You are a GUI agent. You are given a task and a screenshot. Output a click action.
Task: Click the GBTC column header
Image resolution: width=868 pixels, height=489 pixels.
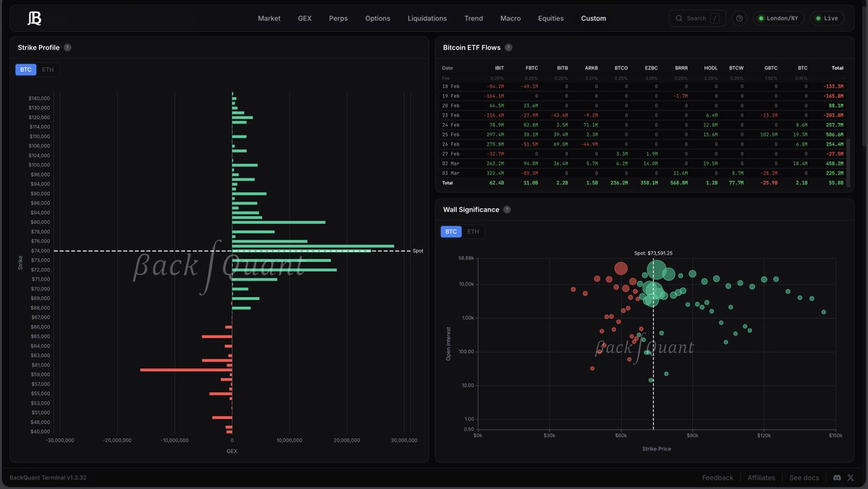[x=770, y=68]
